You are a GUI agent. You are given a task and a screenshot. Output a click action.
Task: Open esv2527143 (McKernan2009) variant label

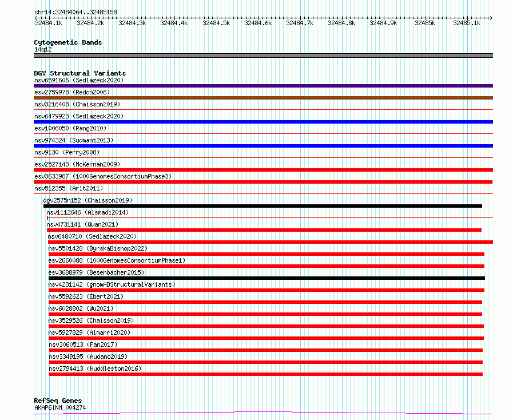[77, 164]
